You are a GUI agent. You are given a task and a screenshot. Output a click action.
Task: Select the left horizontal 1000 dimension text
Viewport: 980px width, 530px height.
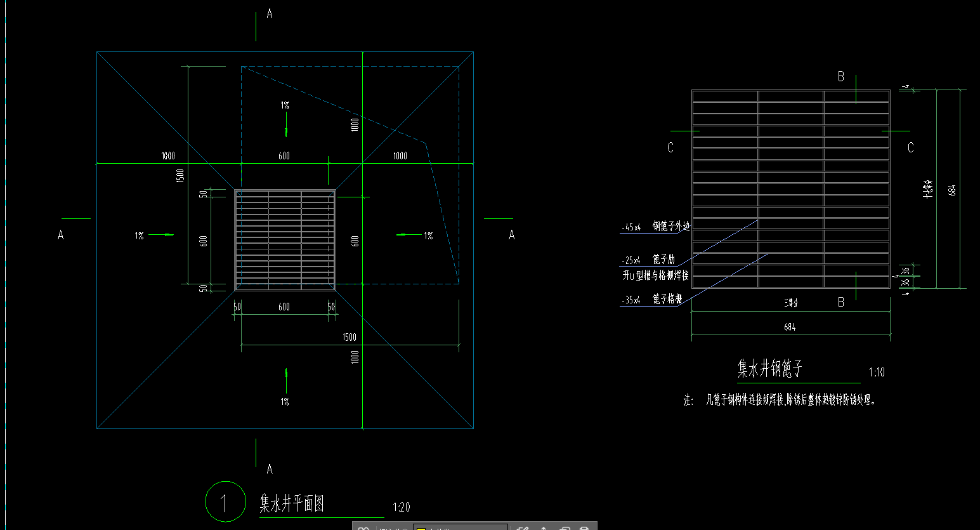pyautogui.click(x=168, y=156)
